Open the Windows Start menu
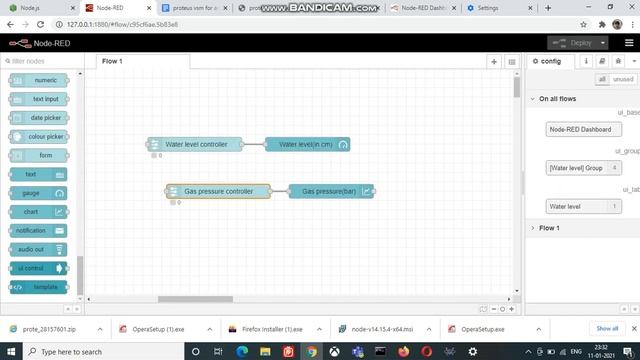 [x=11, y=351]
